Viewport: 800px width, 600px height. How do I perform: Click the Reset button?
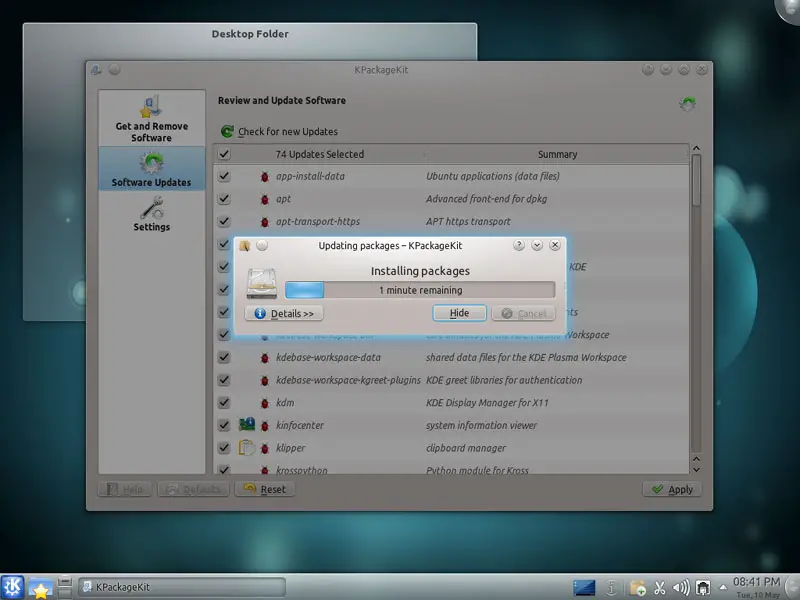pyautogui.click(x=264, y=490)
